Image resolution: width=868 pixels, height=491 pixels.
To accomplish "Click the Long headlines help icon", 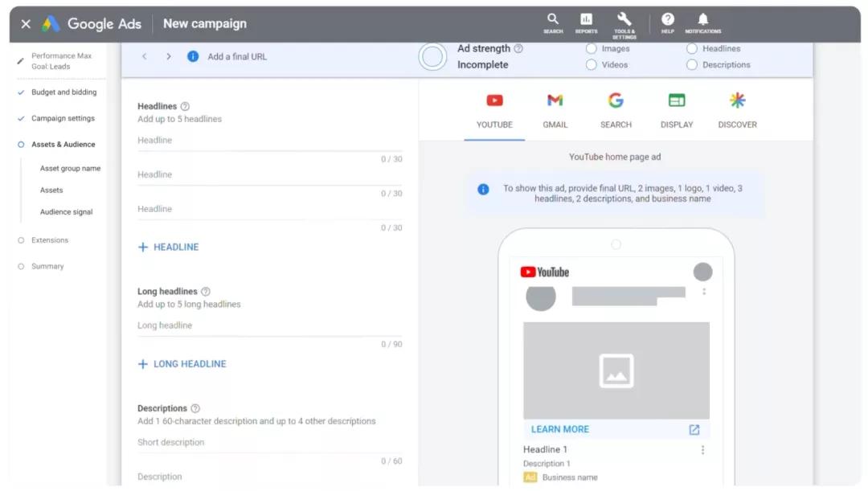I will pos(206,291).
